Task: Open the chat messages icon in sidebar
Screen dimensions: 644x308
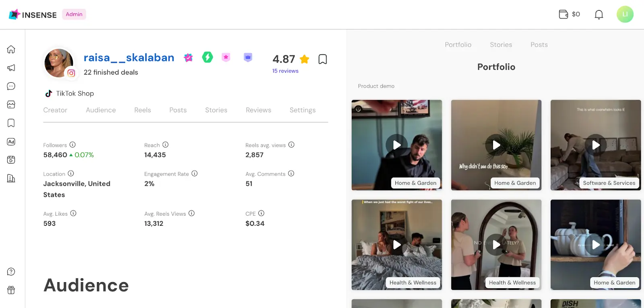Action: (11, 86)
